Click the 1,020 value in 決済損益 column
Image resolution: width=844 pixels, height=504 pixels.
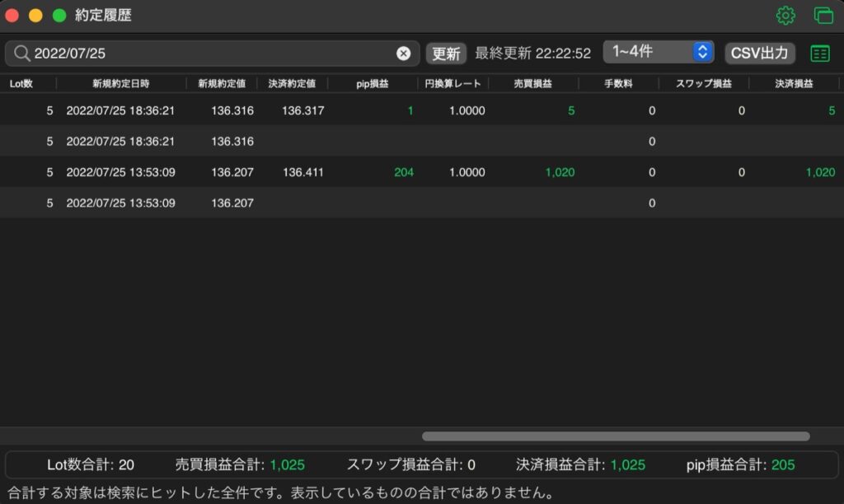820,173
